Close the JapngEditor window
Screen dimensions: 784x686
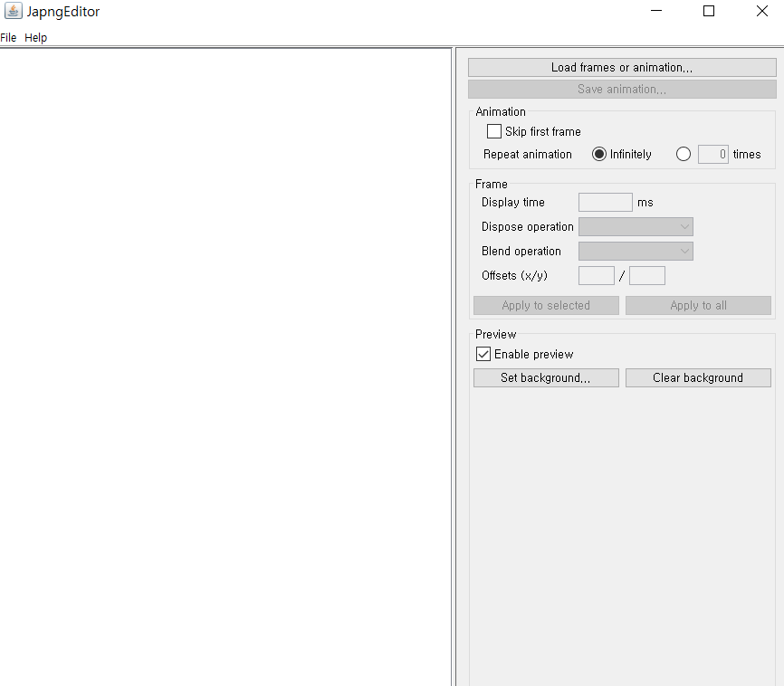click(x=761, y=11)
